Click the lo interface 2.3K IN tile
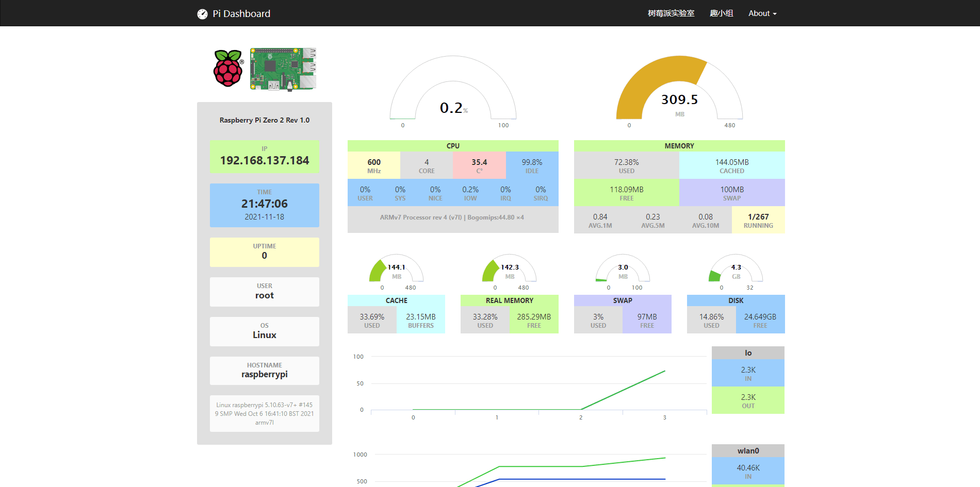 click(748, 373)
